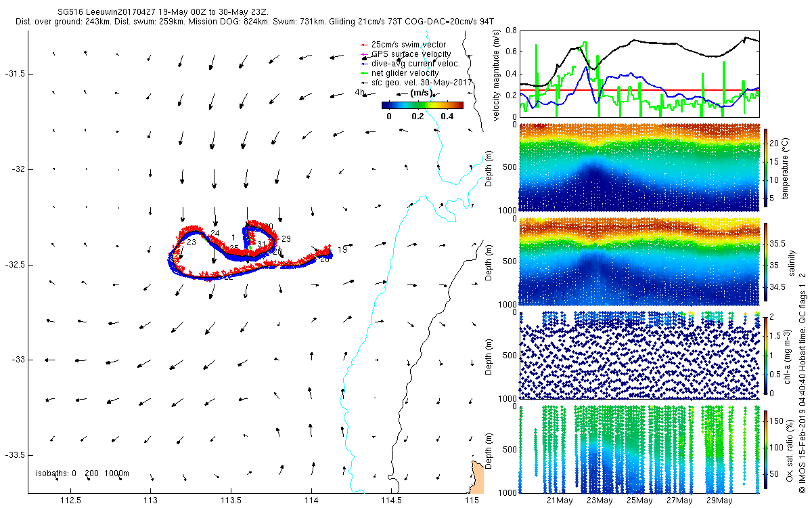The image size is (812, 508).
Task: Click tick '150' on the oxygen saturation colorbar
Action: pyautogui.click(x=778, y=421)
